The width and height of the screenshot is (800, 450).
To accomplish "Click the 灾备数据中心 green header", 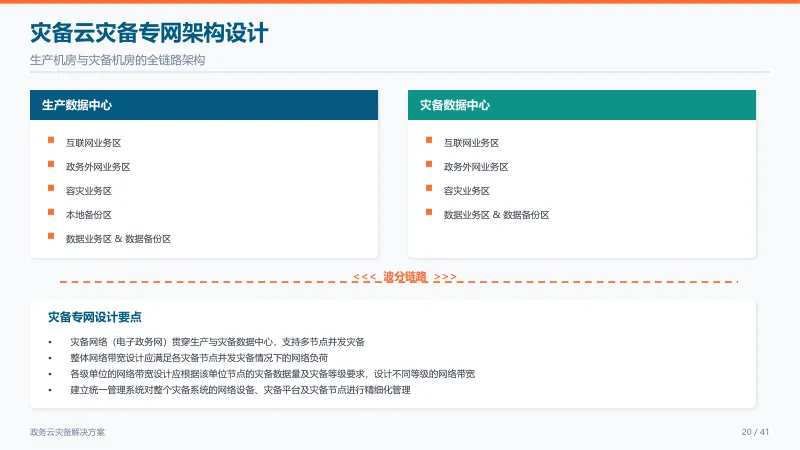I will [582, 105].
